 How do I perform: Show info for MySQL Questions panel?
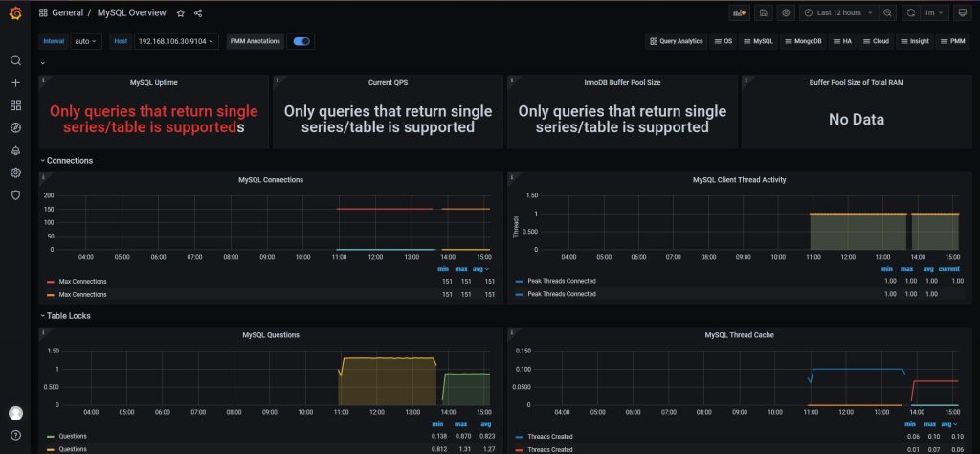coord(43,332)
